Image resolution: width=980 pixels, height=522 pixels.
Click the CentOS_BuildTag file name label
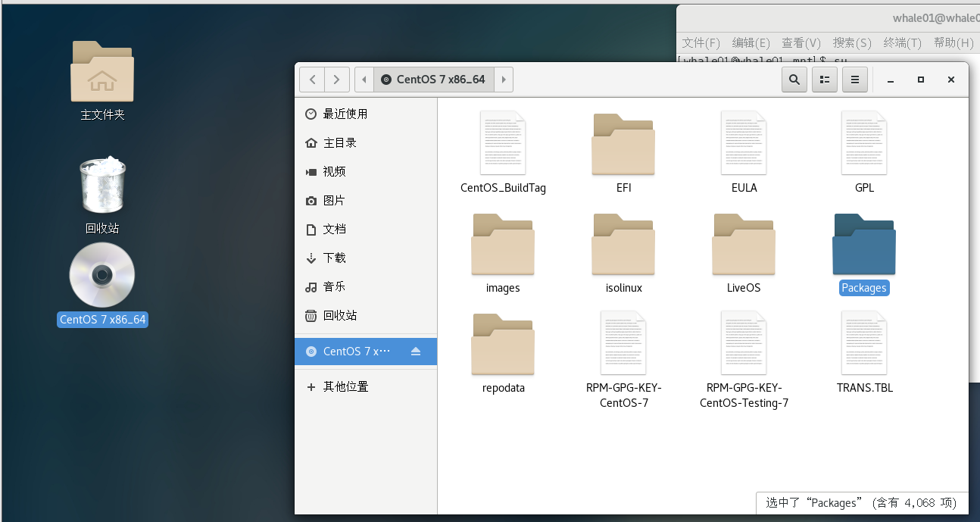(x=503, y=188)
